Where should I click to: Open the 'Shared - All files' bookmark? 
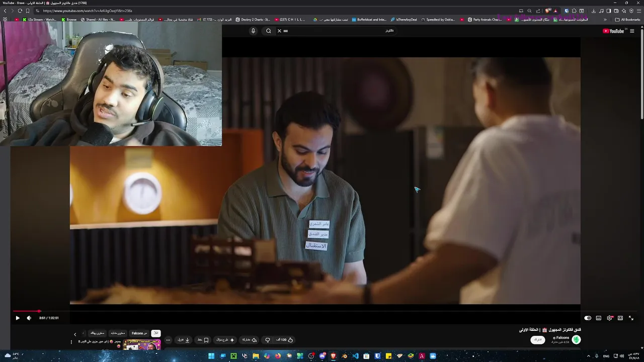(x=98, y=20)
